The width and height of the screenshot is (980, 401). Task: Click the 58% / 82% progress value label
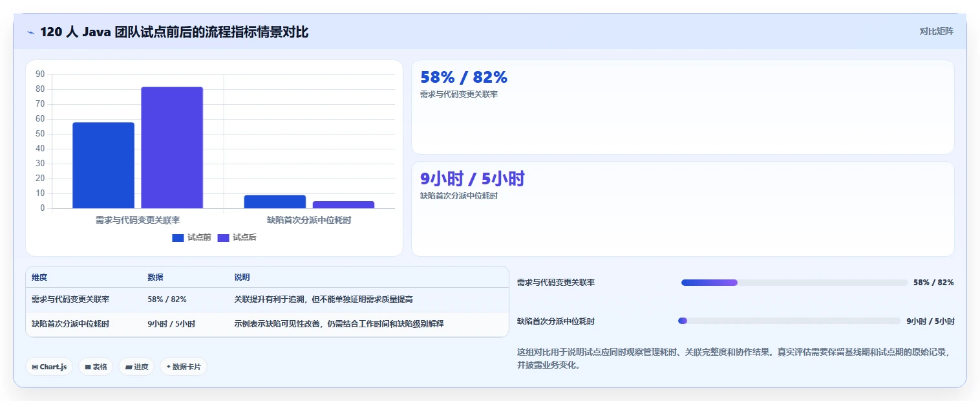(x=933, y=283)
